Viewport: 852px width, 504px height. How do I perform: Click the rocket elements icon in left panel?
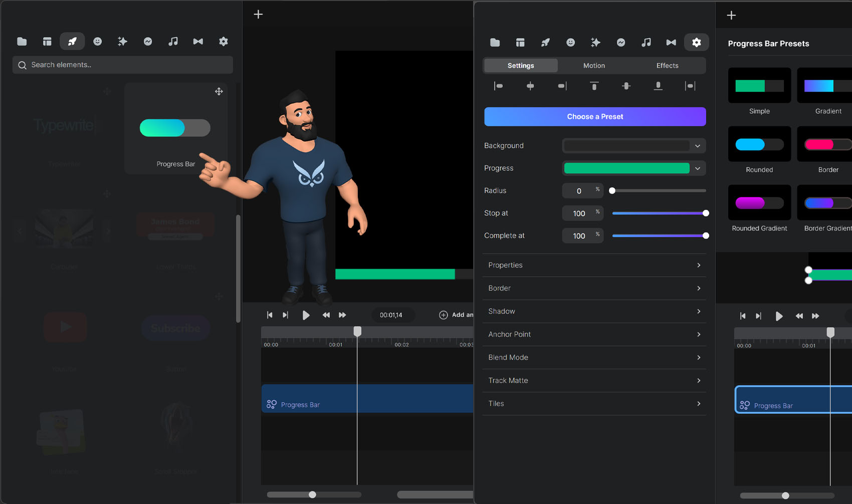tap(72, 42)
